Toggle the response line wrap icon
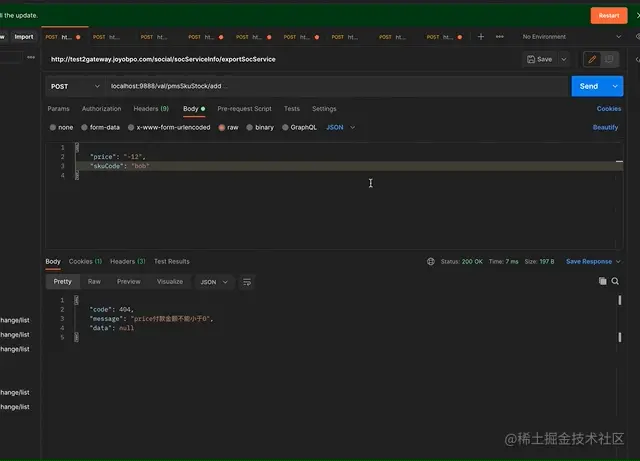The image size is (640, 461). pyautogui.click(x=247, y=282)
